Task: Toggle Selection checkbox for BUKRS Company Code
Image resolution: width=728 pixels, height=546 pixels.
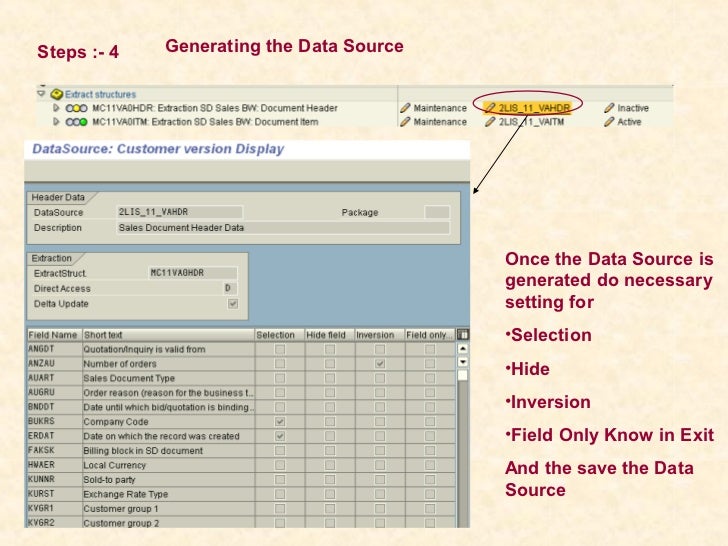Action: tap(280, 422)
